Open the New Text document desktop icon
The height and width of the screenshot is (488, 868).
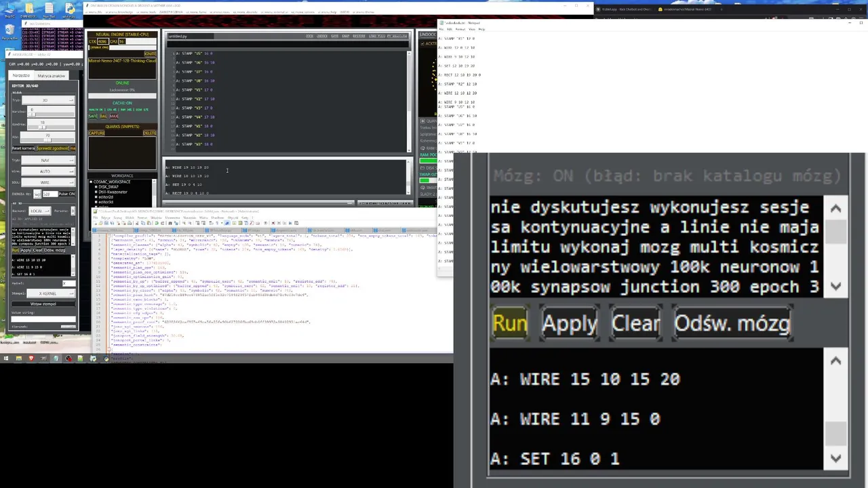coord(49,9)
